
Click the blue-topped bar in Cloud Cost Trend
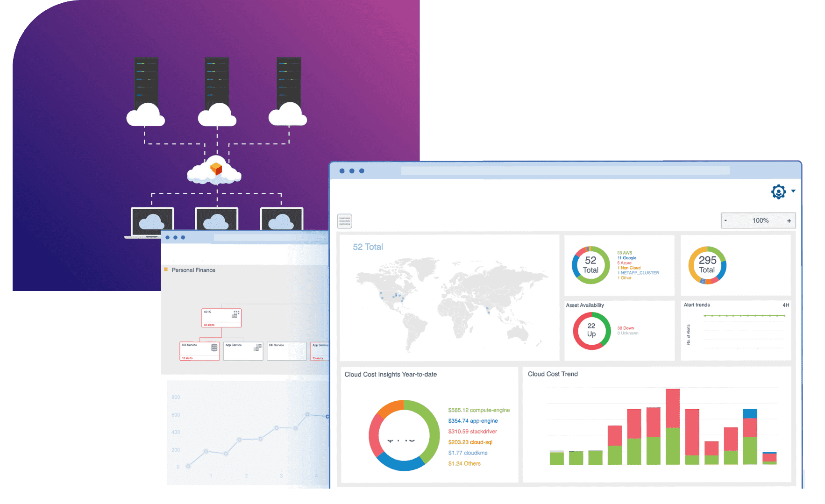pos(750,437)
